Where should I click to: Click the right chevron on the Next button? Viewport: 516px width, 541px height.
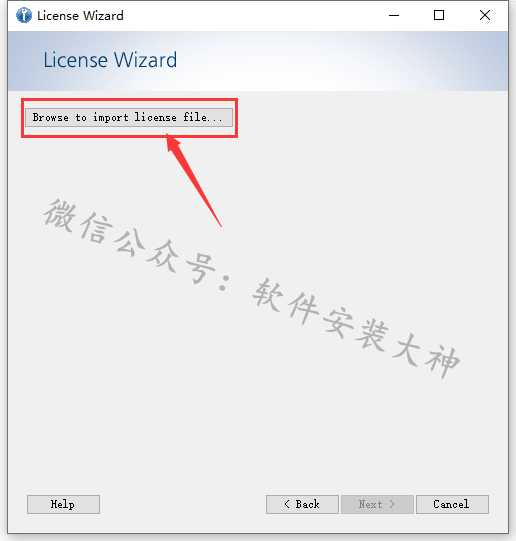click(x=392, y=504)
